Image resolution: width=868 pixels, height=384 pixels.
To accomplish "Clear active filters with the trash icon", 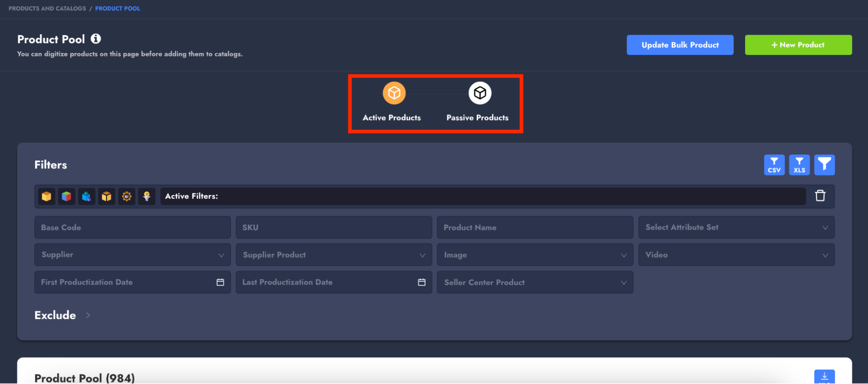I will click(820, 196).
